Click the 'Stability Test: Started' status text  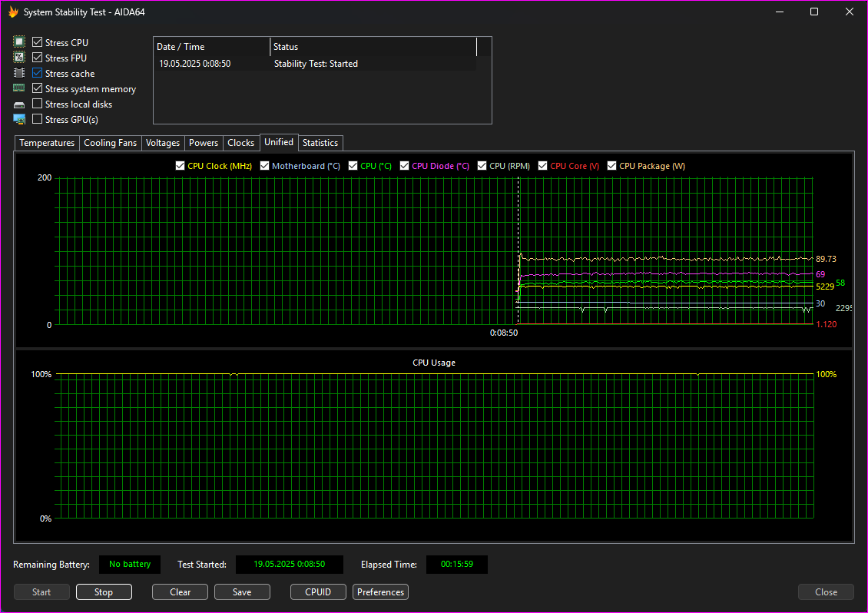[316, 64]
